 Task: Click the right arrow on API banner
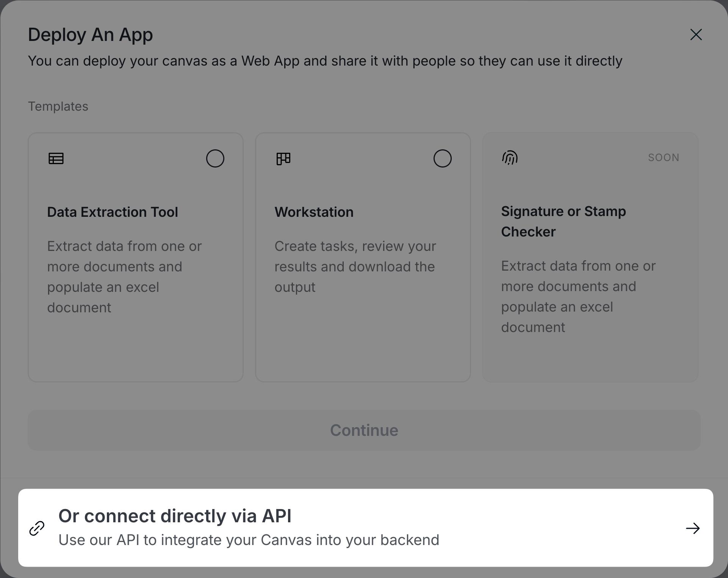click(692, 528)
